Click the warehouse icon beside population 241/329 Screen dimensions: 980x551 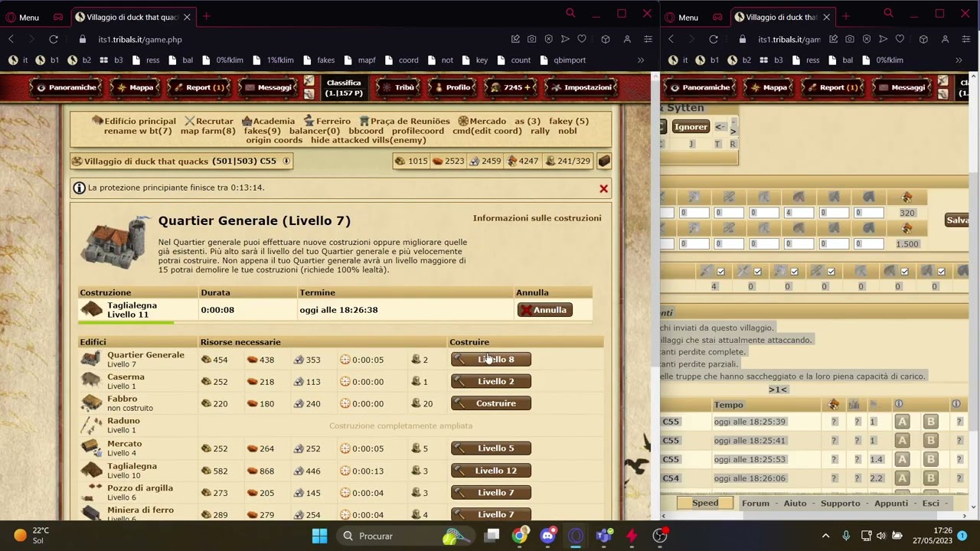point(604,161)
